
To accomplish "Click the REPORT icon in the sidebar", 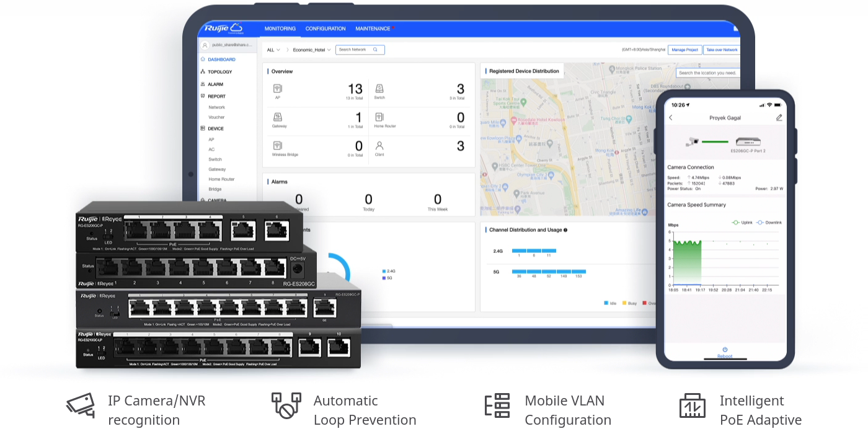I will pos(203,96).
